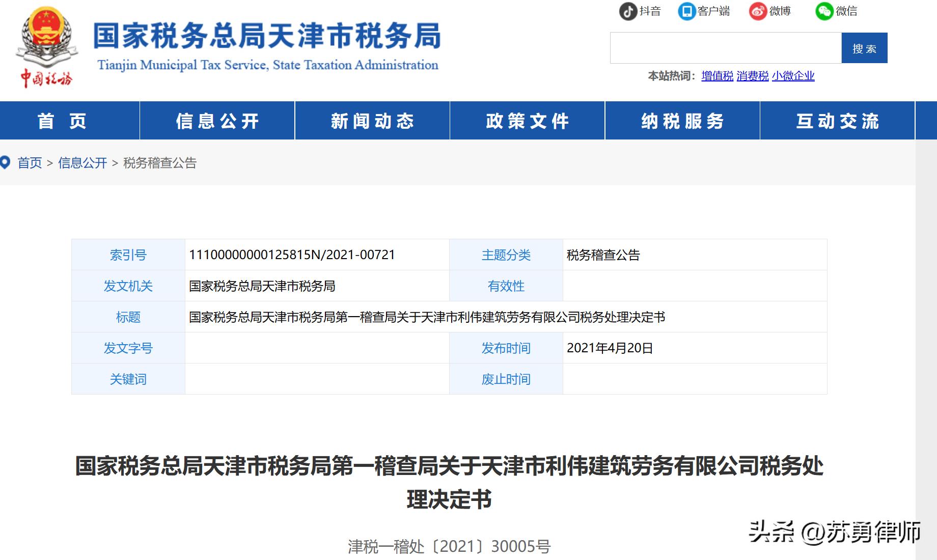Select the 纳税服务 menu entry
The height and width of the screenshot is (560, 937).
(682, 121)
